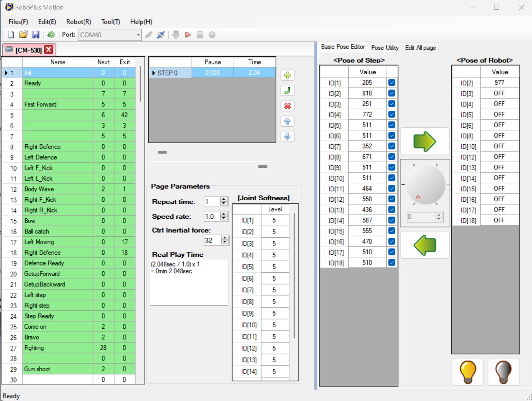
Task: Open the Files(F) menu
Action: pos(18,22)
